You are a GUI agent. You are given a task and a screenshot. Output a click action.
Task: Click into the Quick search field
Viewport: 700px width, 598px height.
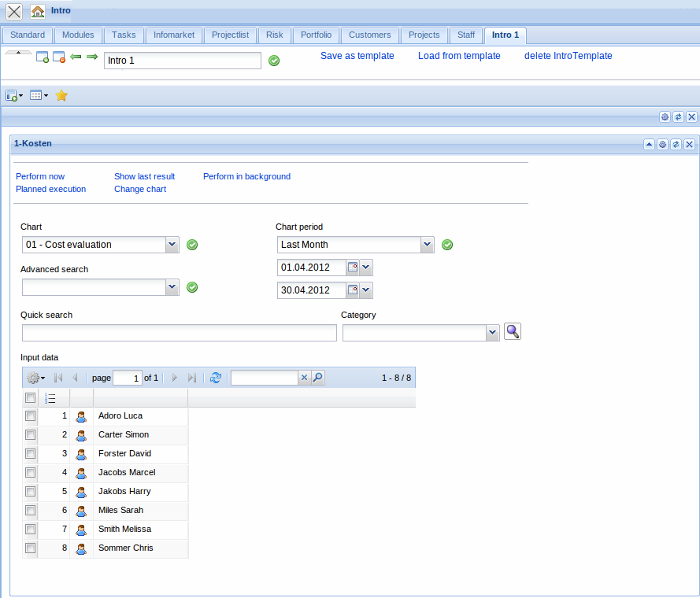point(179,333)
